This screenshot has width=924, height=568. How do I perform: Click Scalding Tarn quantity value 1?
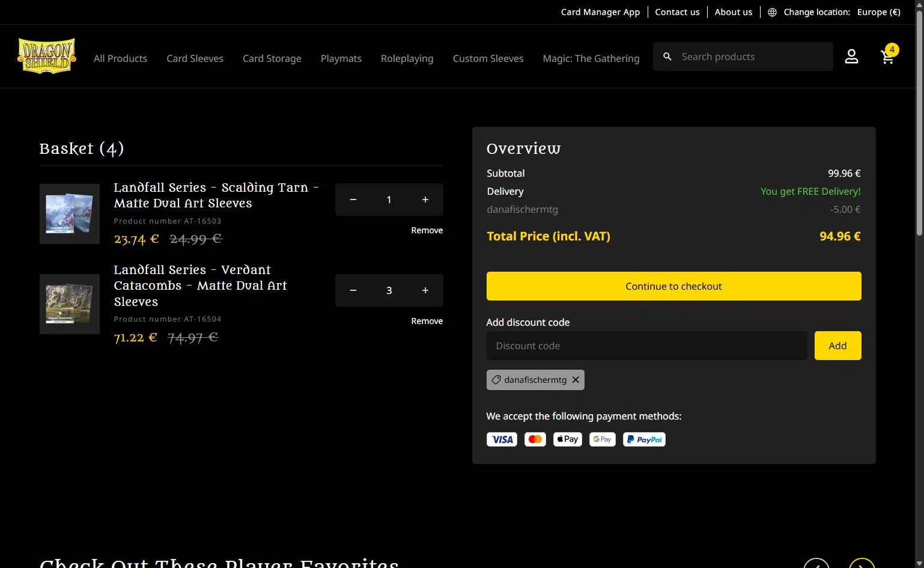click(x=389, y=200)
